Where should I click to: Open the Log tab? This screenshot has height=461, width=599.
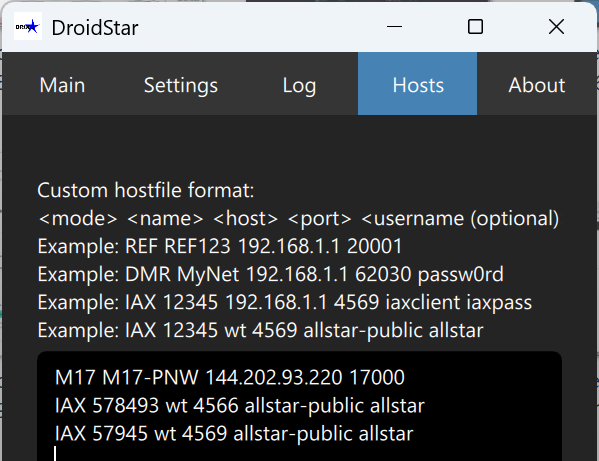click(x=299, y=84)
